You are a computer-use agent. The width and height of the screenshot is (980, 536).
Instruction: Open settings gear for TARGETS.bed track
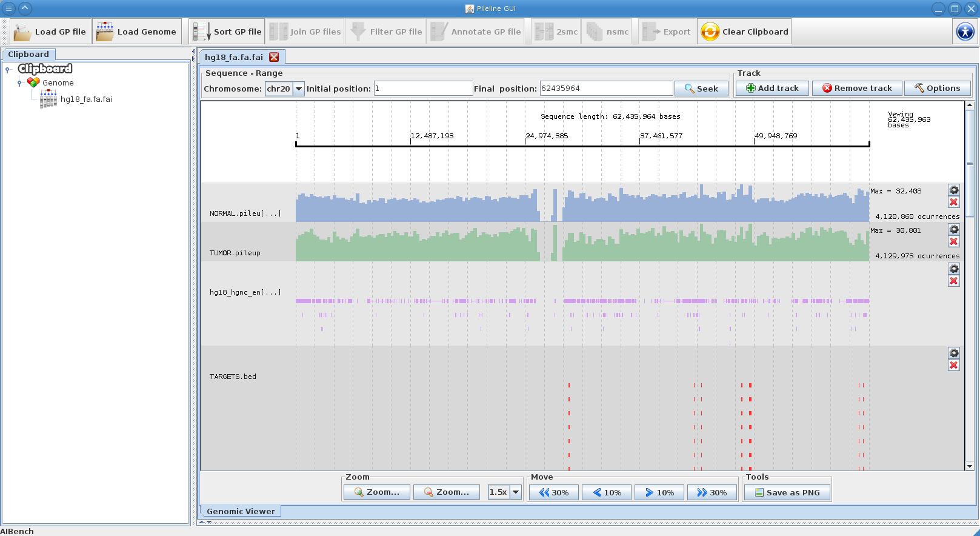tap(954, 353)
